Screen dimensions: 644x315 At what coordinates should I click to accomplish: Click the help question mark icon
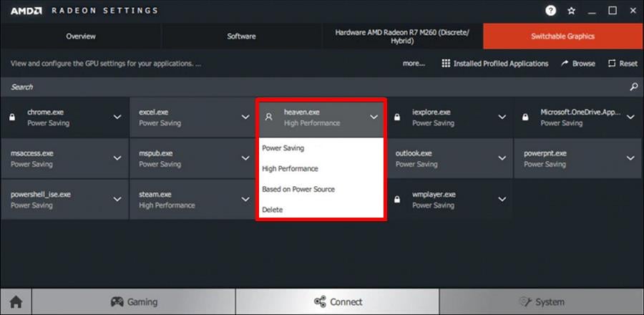[x=550, y=11]
